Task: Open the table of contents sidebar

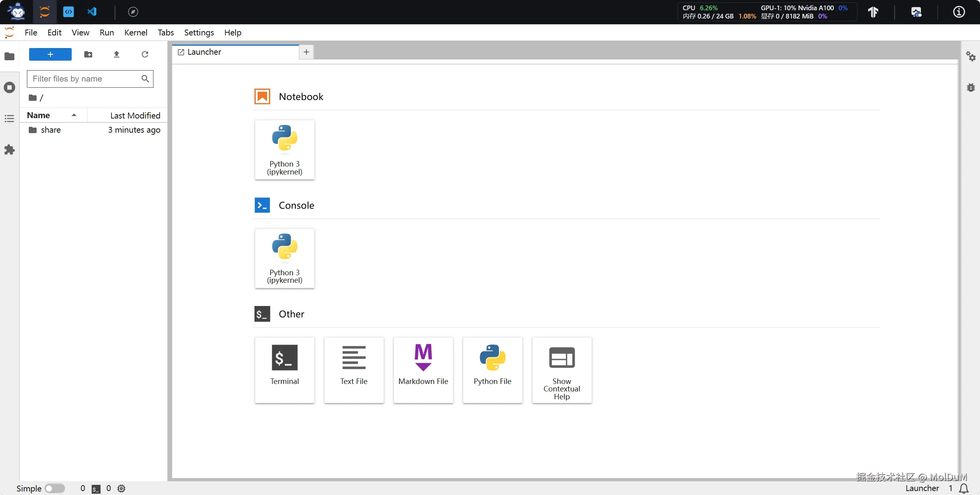Action: click(9, 119)
